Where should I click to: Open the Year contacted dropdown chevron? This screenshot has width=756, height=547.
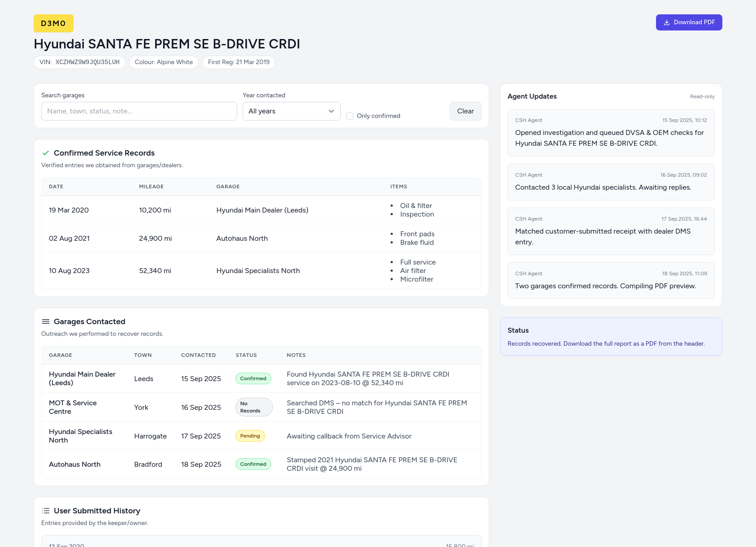(331, 111)
